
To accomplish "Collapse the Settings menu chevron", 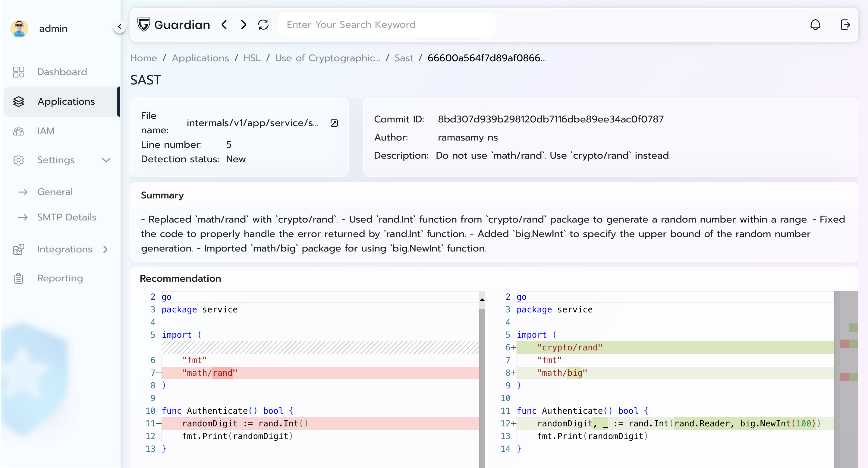I will click(106, 160).
